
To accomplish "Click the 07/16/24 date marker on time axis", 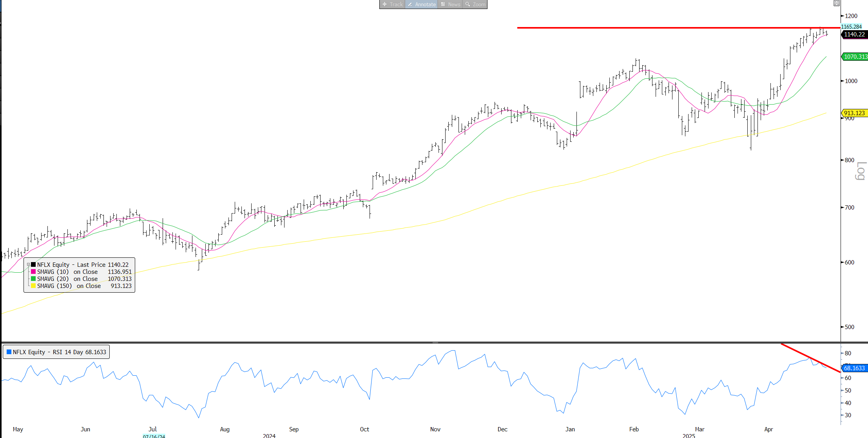I will click(x=154, y=436).
